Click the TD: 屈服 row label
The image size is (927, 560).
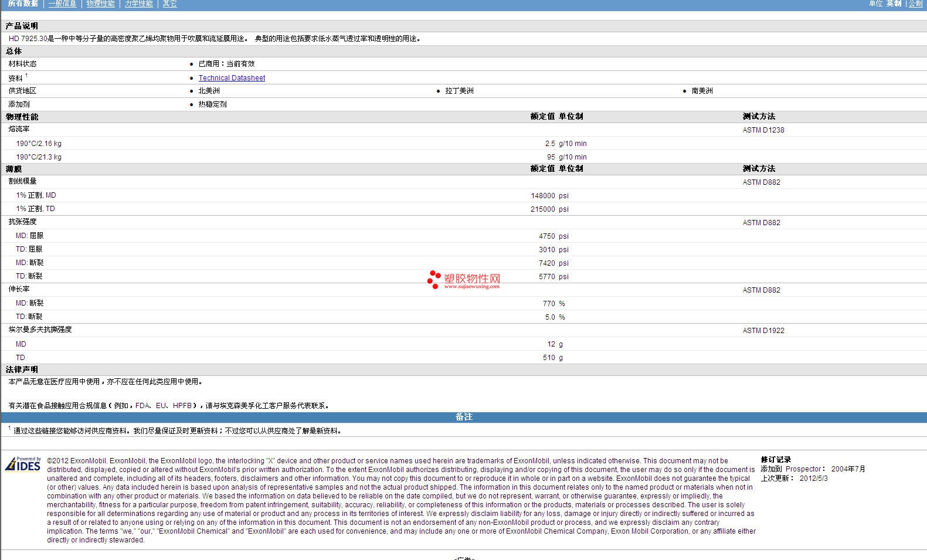[x=29, y=249]
